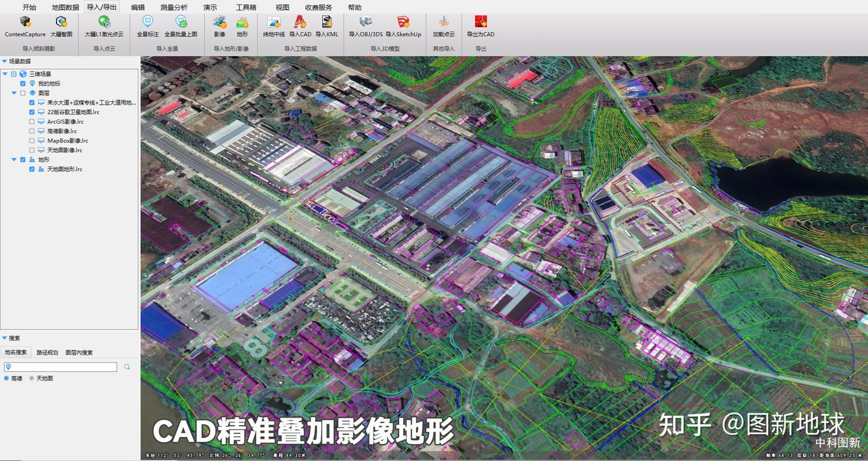Collapse the 三维场景 tree node
868x461 pixels.
(x=5, y=74)
